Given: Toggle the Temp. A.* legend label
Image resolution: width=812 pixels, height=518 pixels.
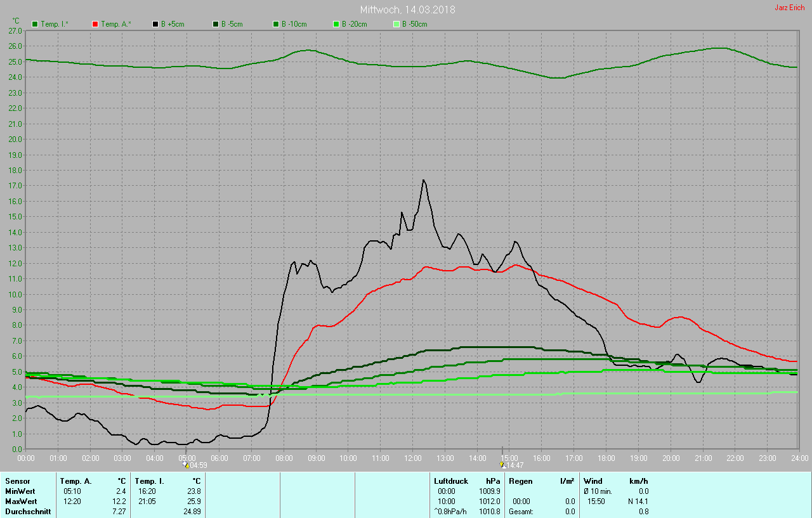Looking at the screenshot, I should (116, 24).
